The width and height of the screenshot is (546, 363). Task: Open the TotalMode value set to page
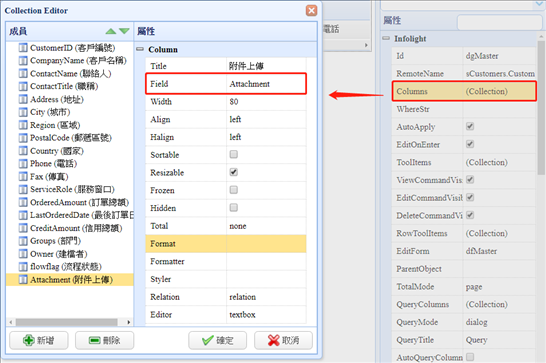pyautogui.click(x=499, y=287)
